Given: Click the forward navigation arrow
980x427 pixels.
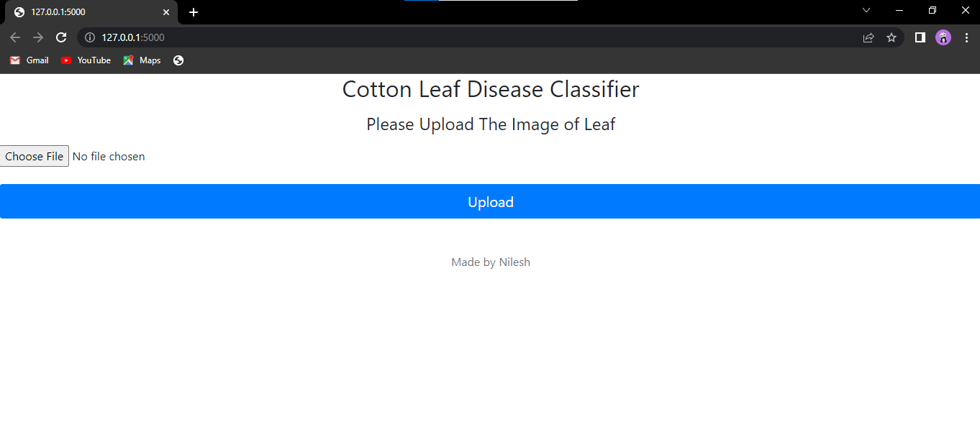Looking at the screenshot, I should click(37, 37).
